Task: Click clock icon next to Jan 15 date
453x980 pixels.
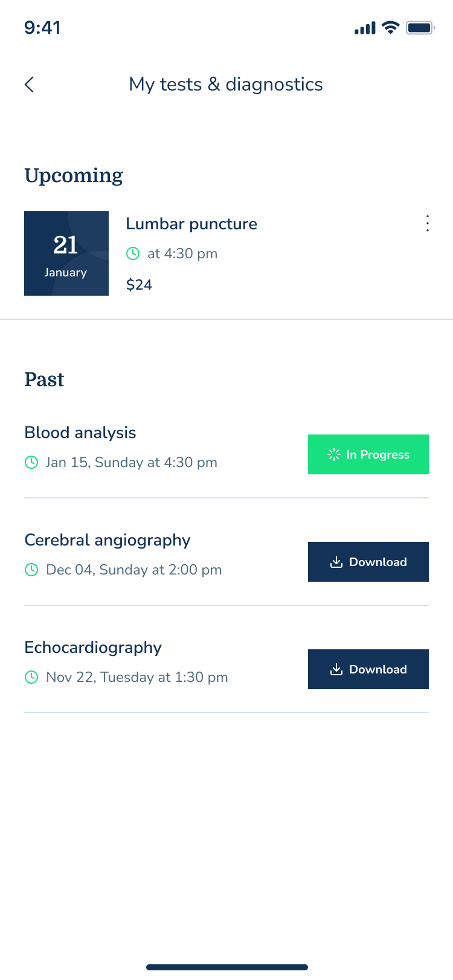Action: (x=31, y=462)
